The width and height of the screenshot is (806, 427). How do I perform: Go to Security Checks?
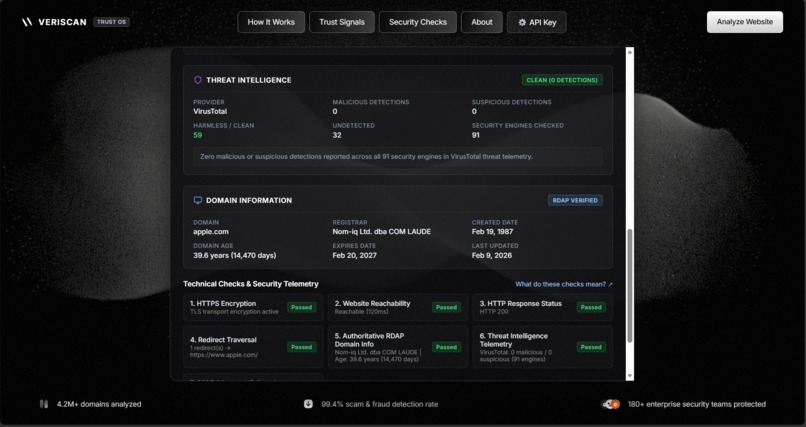[418, 22]
